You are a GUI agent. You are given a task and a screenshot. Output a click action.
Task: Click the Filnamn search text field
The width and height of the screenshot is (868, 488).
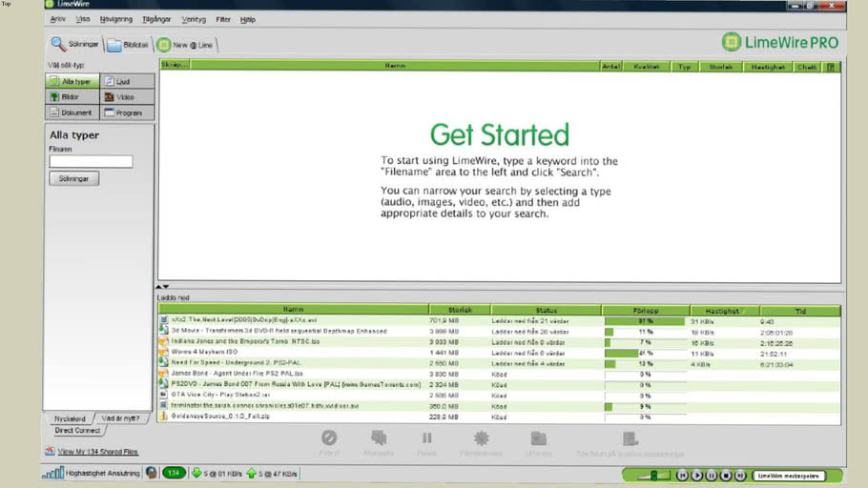click(x=91, y=162)
